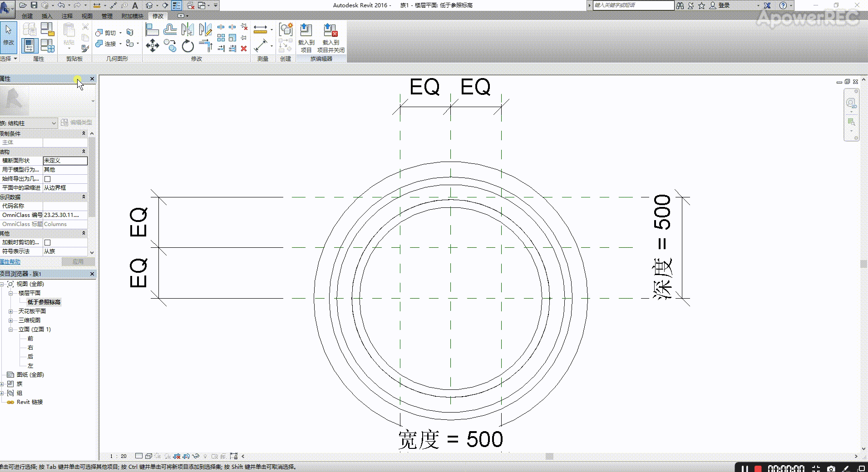
Task: Select 低于参照标高 view in project browser
Action: click(x=44, y=302)
